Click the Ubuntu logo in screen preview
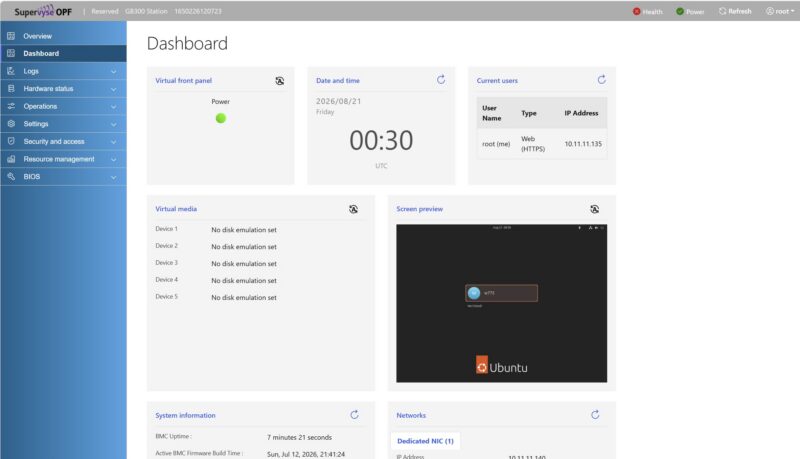 click(x=502, y=366)
